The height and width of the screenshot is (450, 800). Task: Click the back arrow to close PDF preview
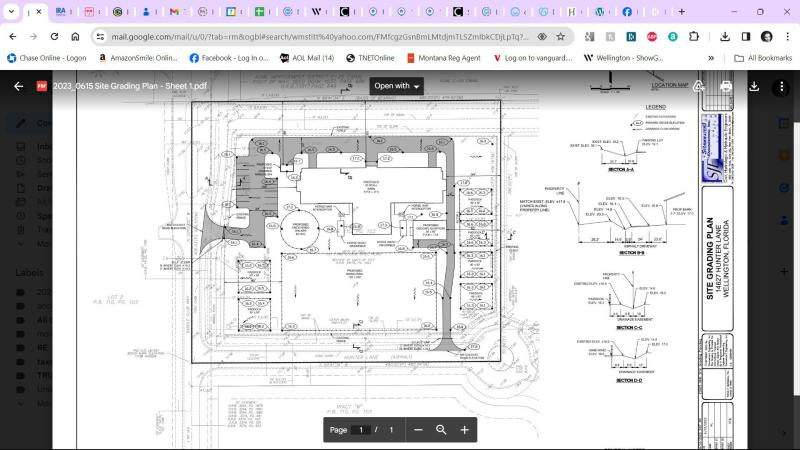click(x=18, y=86)
